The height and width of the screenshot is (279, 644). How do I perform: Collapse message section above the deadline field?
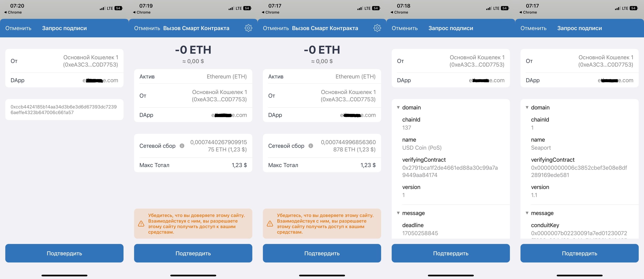coord(398,213)
